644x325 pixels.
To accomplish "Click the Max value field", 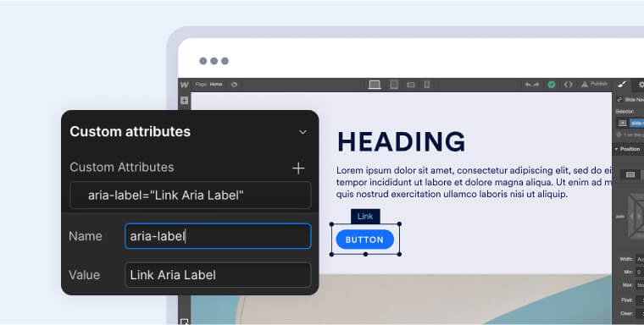I will click(640, 284).
